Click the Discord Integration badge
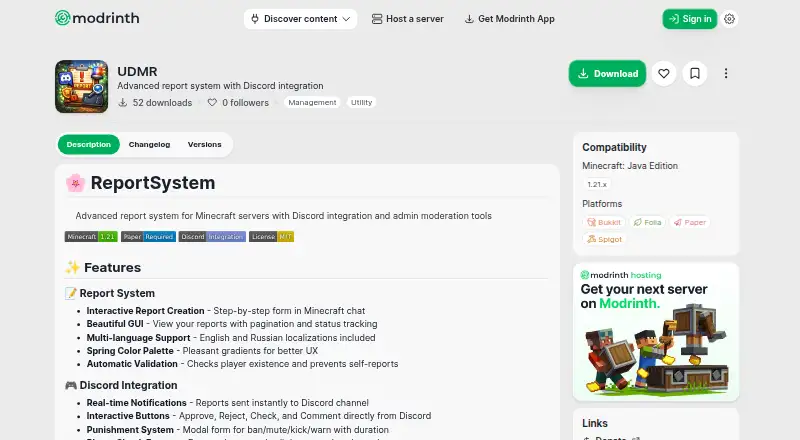800x440 pixels. (212, 236)
